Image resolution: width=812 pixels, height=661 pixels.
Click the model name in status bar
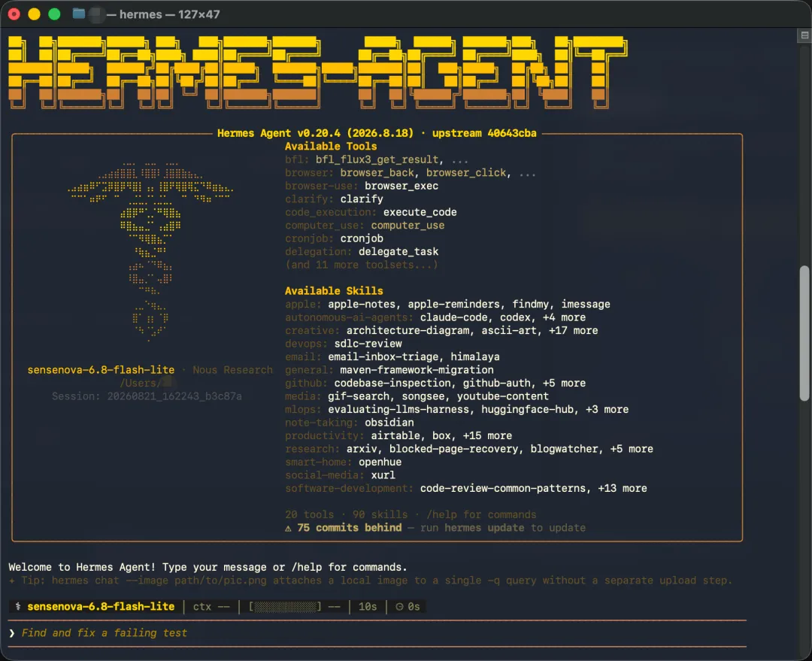click(101, 606)
